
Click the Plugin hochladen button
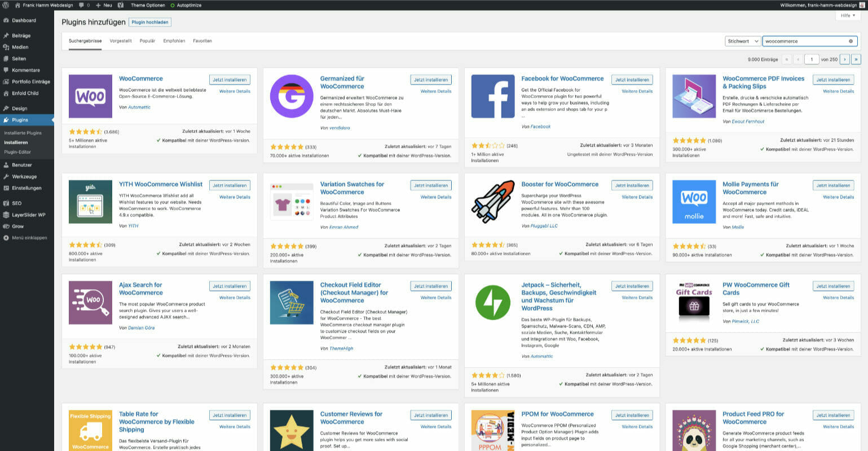(x=149, y=22)
